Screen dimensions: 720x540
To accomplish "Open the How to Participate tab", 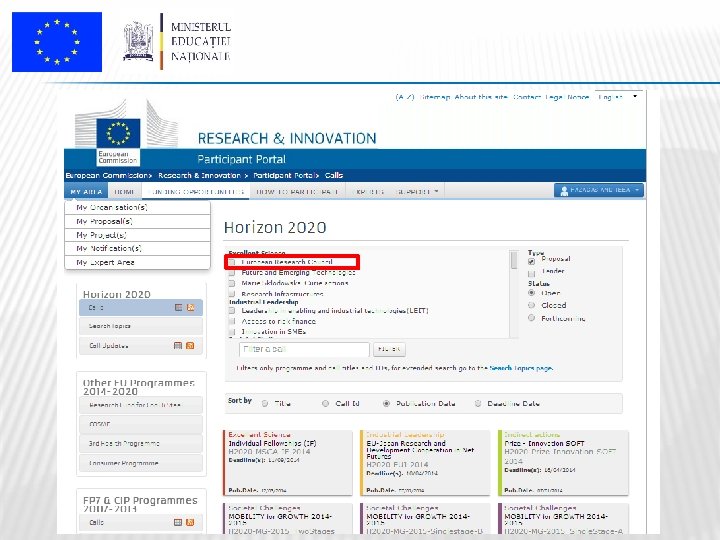I will click(x=297, y=191).
